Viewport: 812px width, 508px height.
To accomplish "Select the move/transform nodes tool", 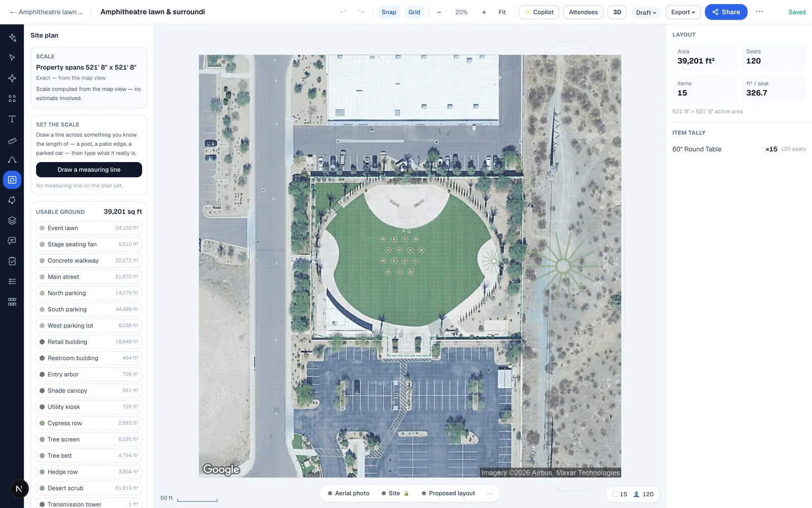I will [x=12, y=78].
